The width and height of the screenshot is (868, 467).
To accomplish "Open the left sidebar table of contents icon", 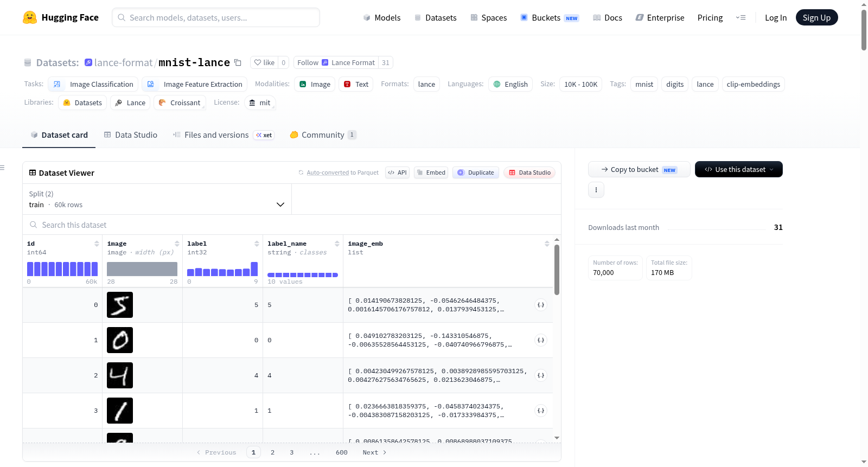I will [2, 168].
